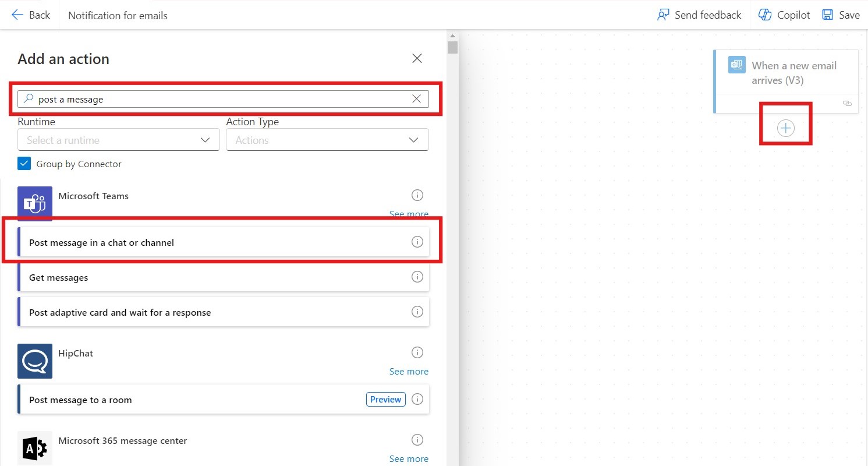Image resolution: width=868 pixels, height=466 pixels.
Task: Click the flow name Notification for emails
Action: 118,16
